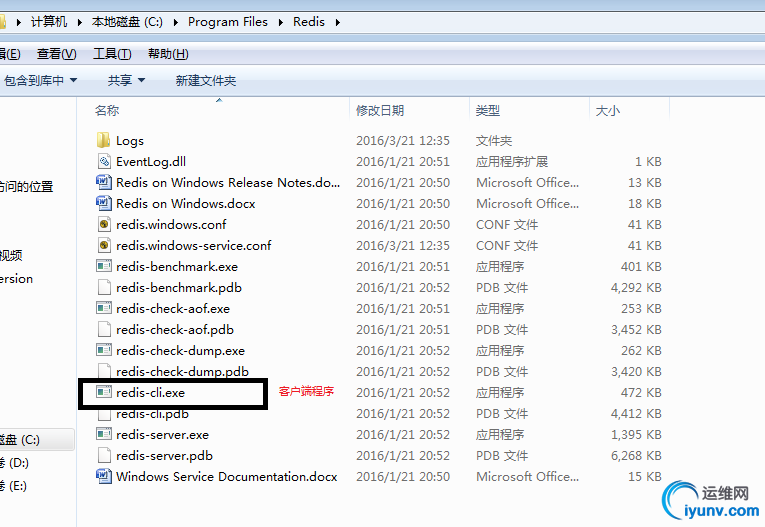Click the 472 KB size cell
Viewport: 765px width, 527px height.
[x=641, y=393]
